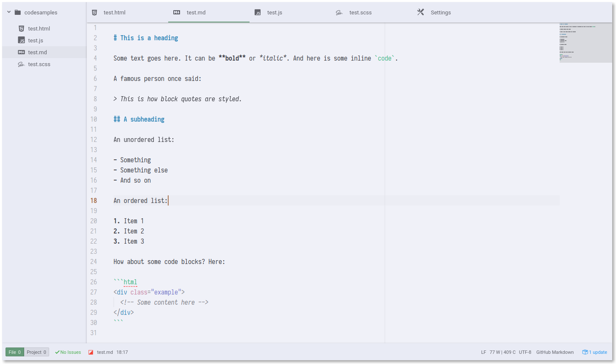
Task: Click the minimap preview in the editor
Action: 586,43
